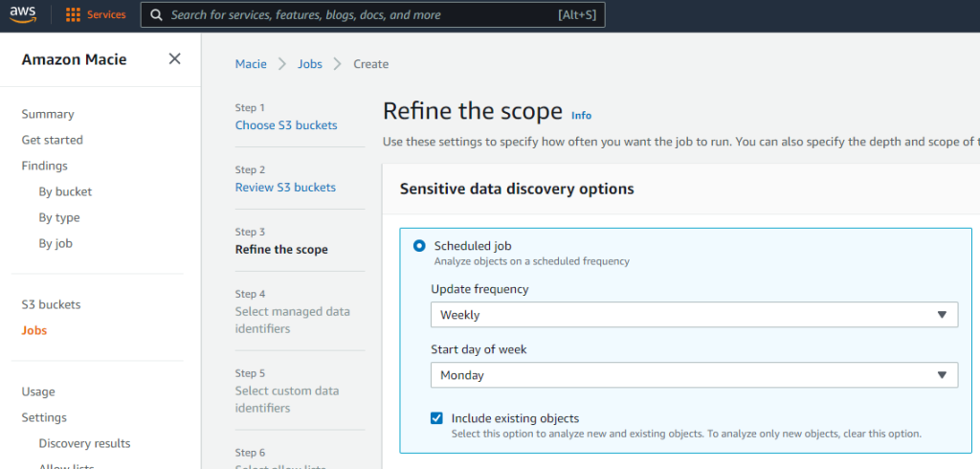Open S3 buckets in the sidebar
This screenshot has height=469, width=980.
click(x=51, y=304)
